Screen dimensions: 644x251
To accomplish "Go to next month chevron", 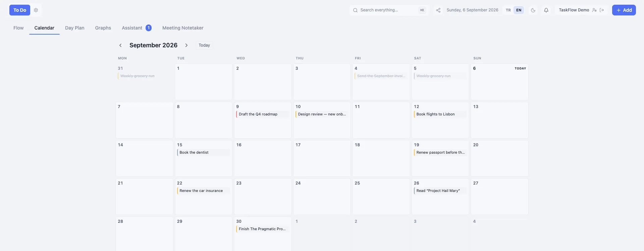I will pyautogui.click(x=186, y=45).
